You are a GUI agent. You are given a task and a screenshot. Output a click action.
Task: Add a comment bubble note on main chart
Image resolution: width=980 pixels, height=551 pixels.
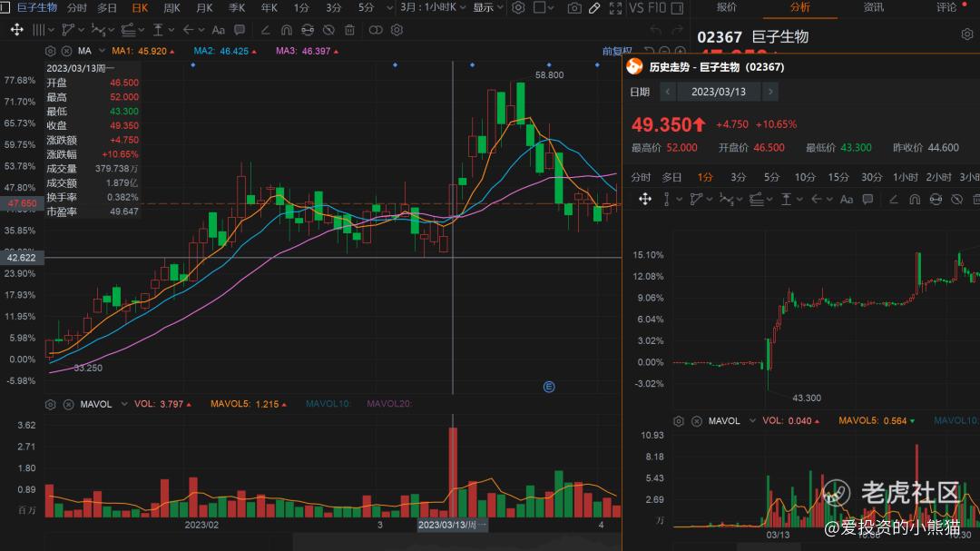(240, 29)
